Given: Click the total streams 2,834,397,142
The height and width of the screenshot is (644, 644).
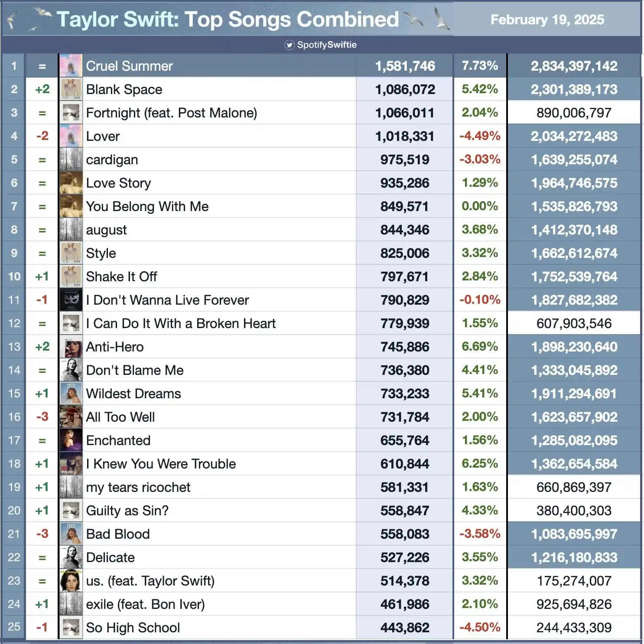Looking at the screenshot, I should (574, 66).
